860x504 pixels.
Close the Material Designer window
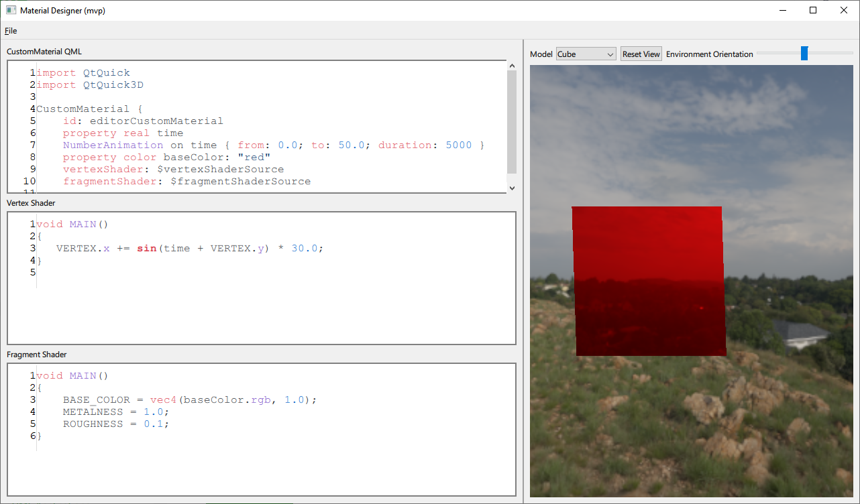click(x=844, y=11)
